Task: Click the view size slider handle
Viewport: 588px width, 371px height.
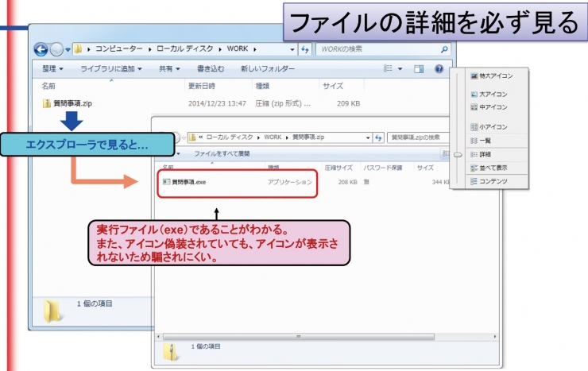Action: point(458,154)
